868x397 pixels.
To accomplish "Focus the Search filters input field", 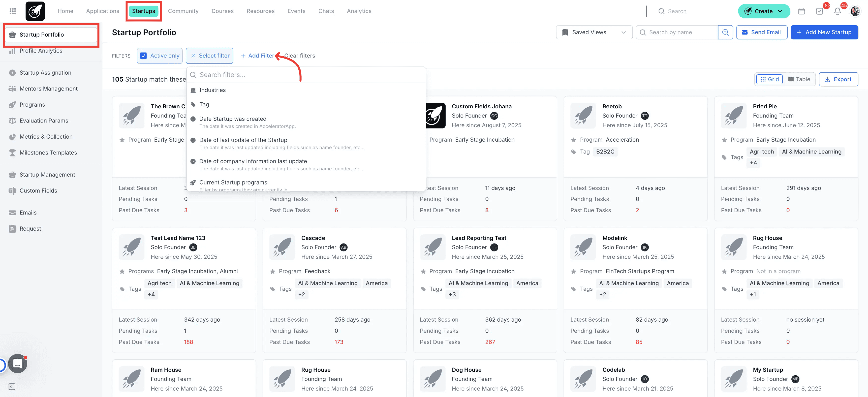I will (306, 75).
